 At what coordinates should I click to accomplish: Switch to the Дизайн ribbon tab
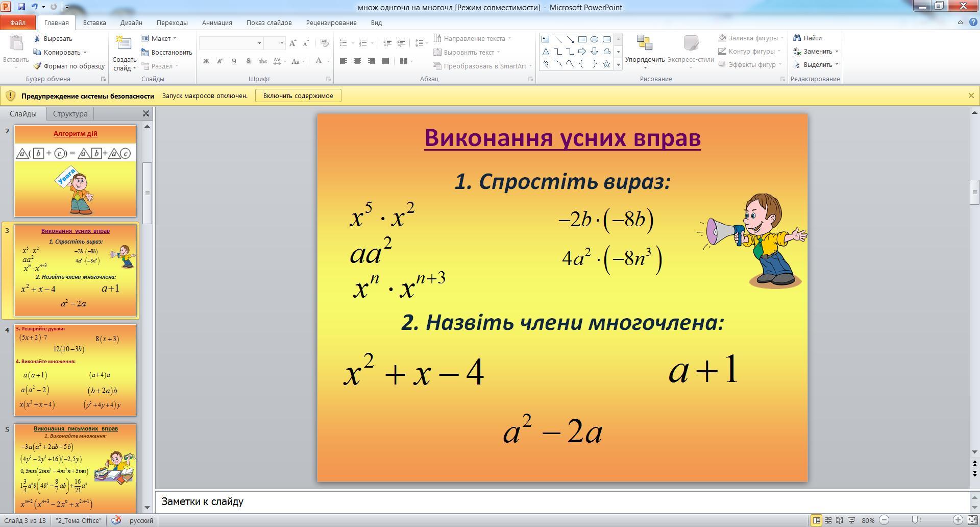point(131,22)
